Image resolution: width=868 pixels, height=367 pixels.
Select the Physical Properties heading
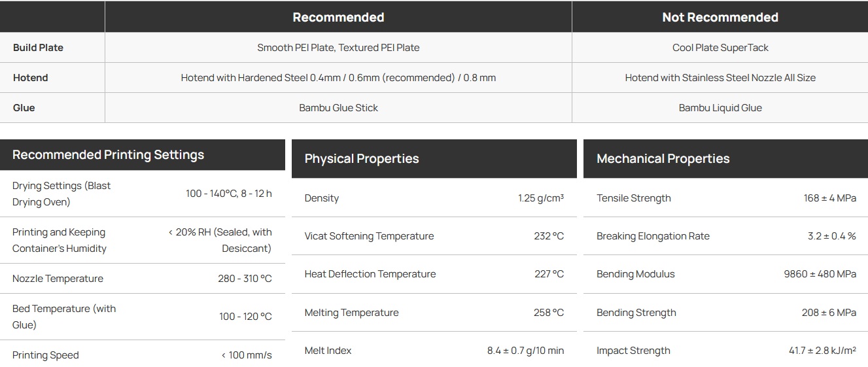pyautogui.click(x=362, y=159)
